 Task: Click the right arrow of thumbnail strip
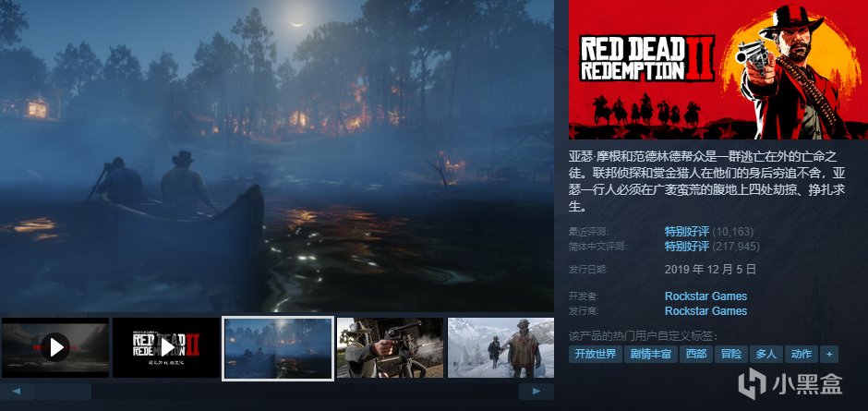tap(536, 392)
